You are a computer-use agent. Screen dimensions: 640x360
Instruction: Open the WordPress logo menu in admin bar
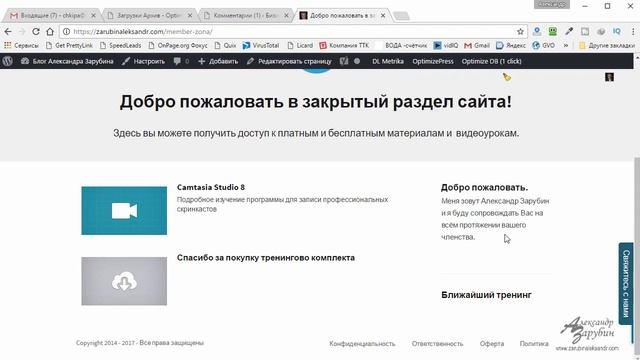coord(7,61)
